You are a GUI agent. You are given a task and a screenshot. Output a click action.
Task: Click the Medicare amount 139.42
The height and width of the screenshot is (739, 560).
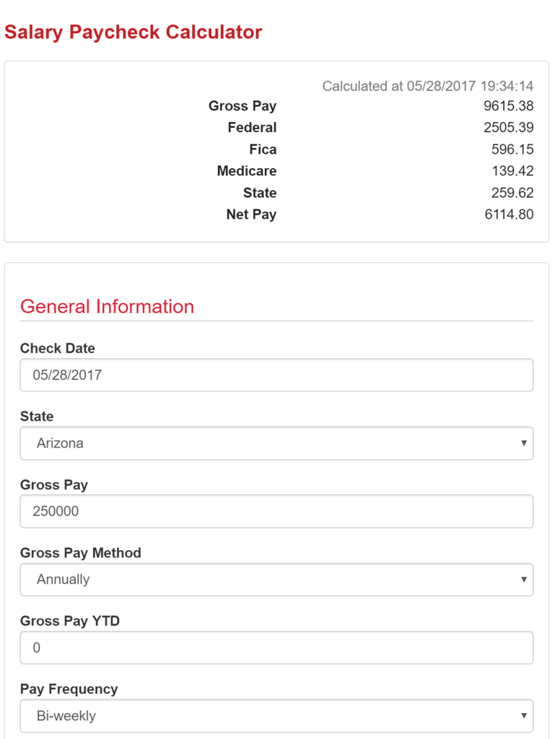[512, 171]
